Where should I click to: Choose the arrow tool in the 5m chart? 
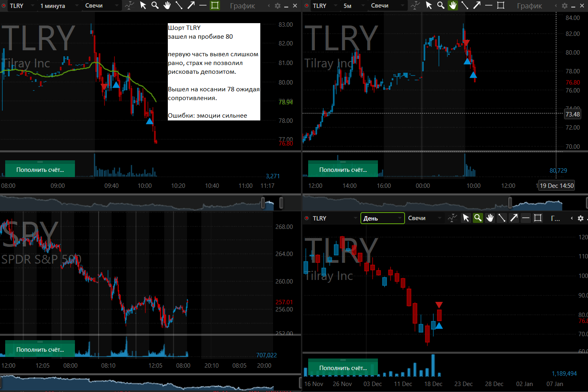pyautogui.click(x=477, y=6)
